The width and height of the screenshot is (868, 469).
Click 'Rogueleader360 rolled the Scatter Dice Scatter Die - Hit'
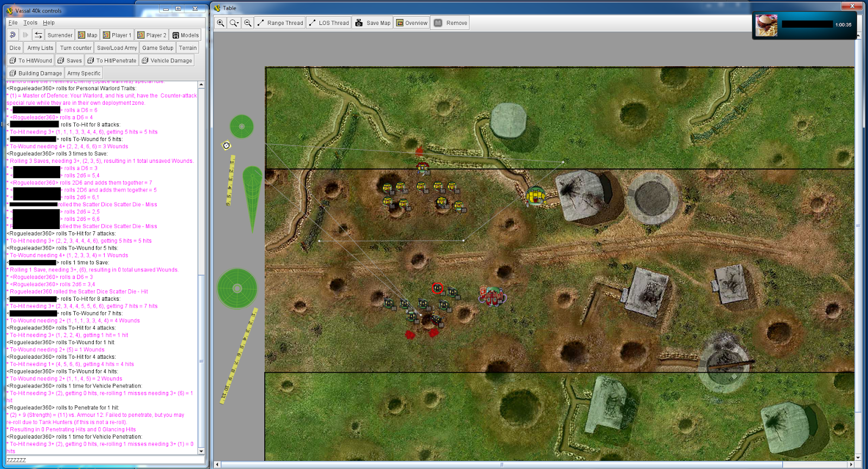click(79, 291)
